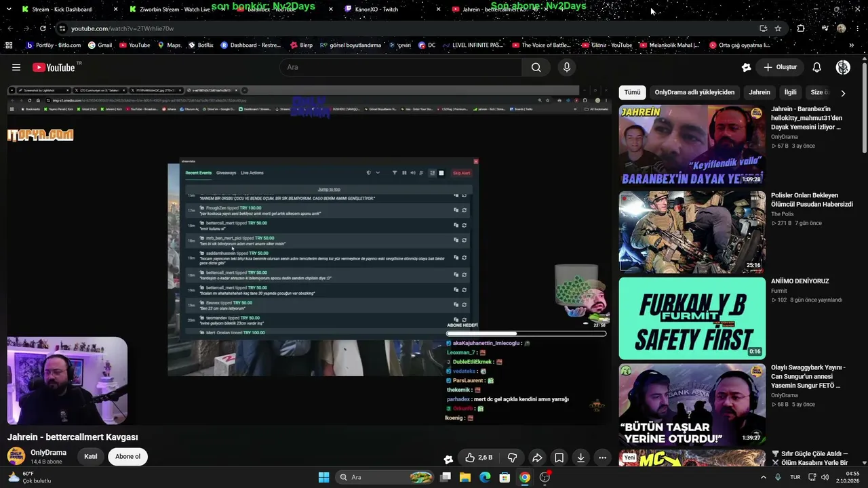Click the Katıl join button
Viewport: 868px width, 488px height.
(x=91, y=456)
